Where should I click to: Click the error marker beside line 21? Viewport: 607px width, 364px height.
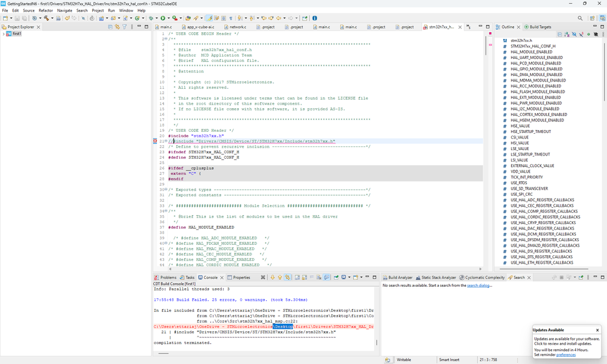pyautogui.click(x=156, y=141)
